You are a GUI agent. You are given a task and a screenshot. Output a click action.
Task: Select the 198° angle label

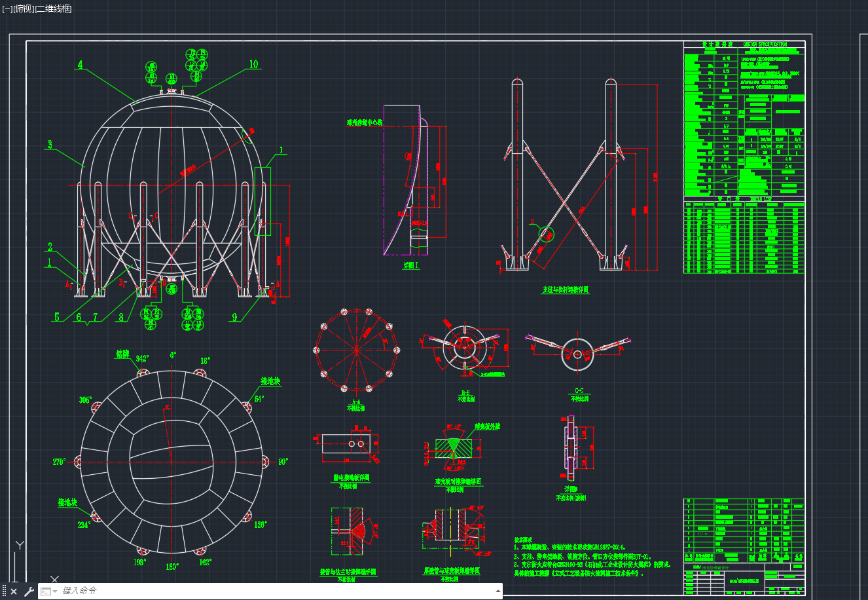tap(140, 562)
